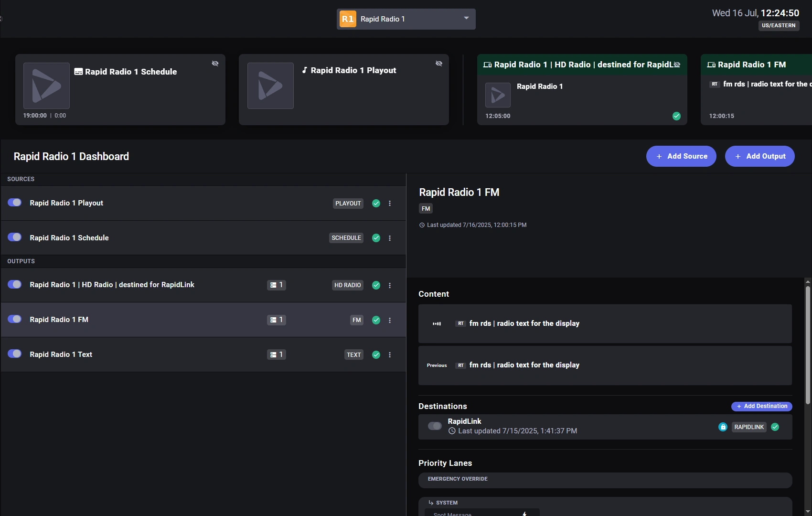Click the green status check on Rapid Radio 1 FM row
Viewport: 812px width, 516px height.
376,320
